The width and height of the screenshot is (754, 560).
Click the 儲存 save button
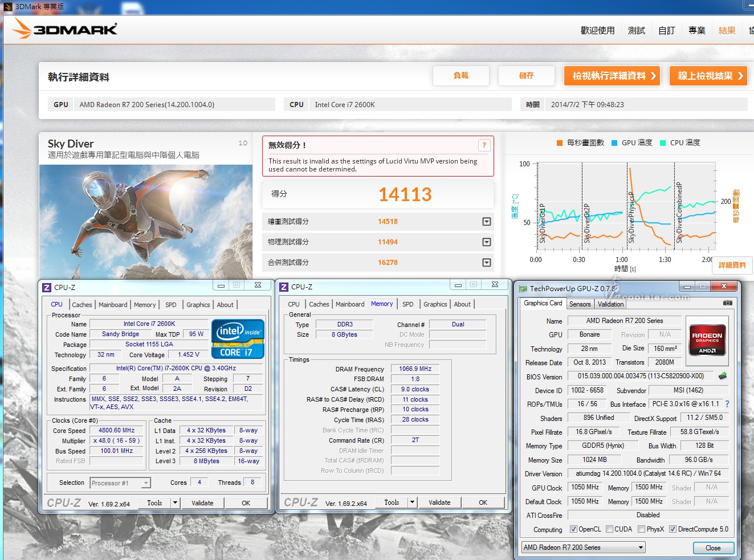(527, 75)
